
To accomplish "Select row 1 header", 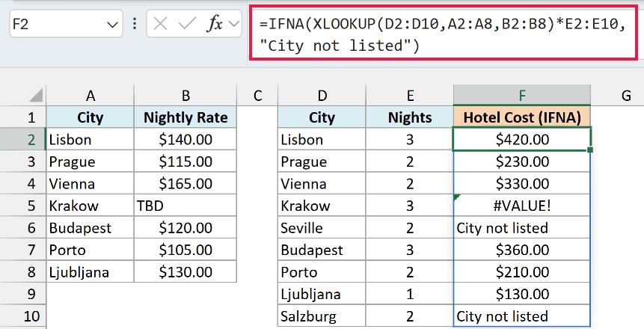I will [23, 117].
